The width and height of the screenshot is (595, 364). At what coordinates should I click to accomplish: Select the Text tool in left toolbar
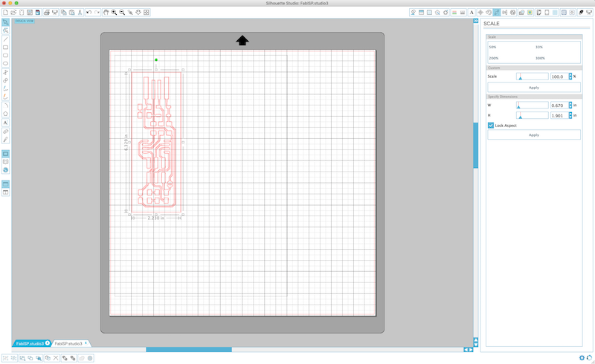click(6, 123)
